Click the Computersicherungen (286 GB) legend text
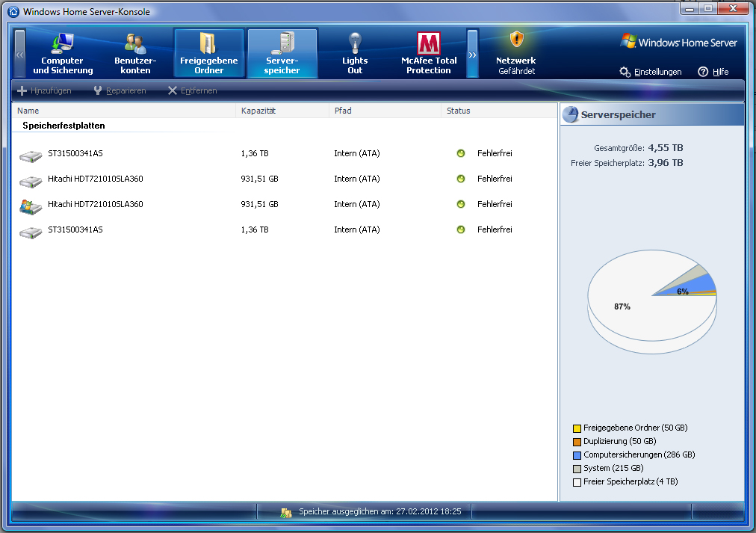The height and width of the screenshot is (533, 756). [639, 455]
